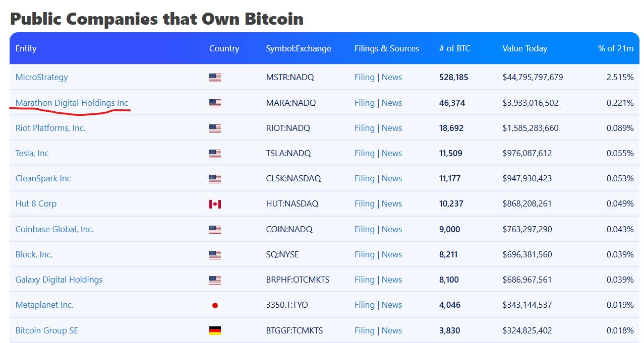The width and height of the screenshot is (644, 343).
Task: Click the US flag icon for Coinbase Global
Action: coord(215,229)
